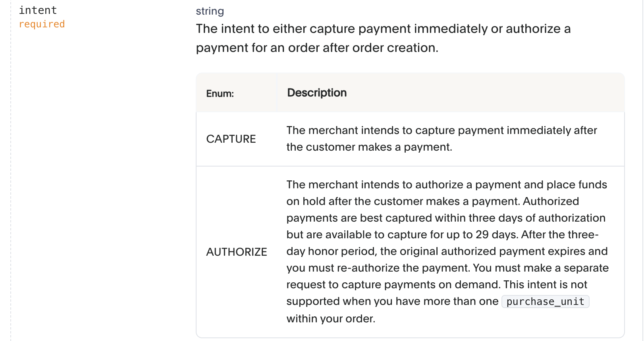Click line 'day honor period' text
This screenshot has width=644, height=341.
click(x=447, y=251)
